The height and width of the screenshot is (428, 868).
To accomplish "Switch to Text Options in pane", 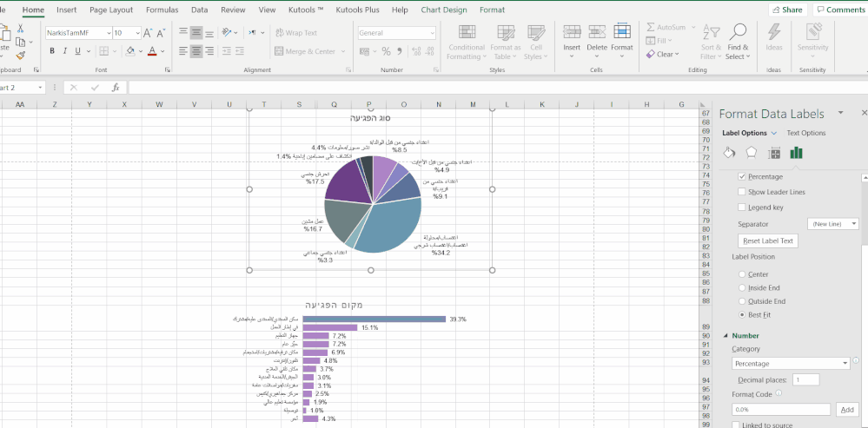I will pyautogui.click(x=806, y=134).
